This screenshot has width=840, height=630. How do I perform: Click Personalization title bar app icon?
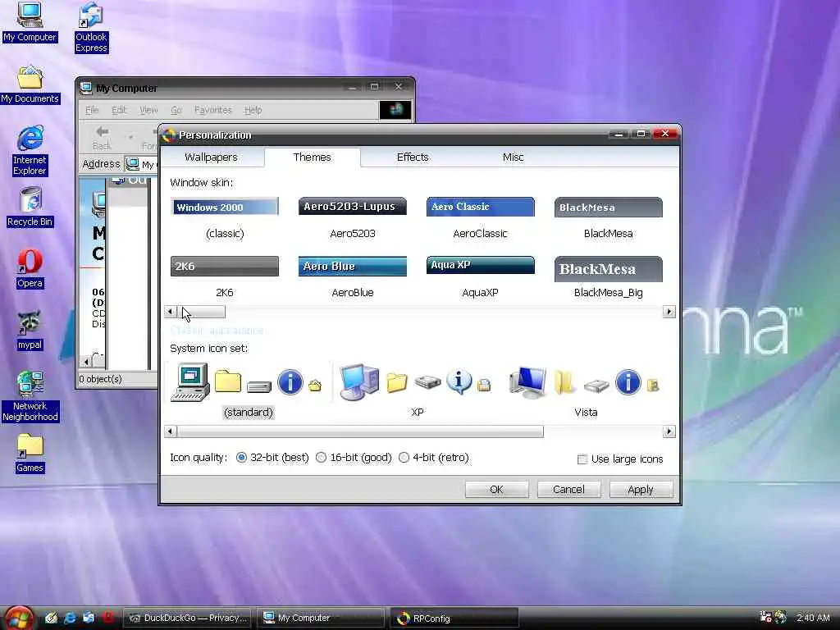pos(169,135)
